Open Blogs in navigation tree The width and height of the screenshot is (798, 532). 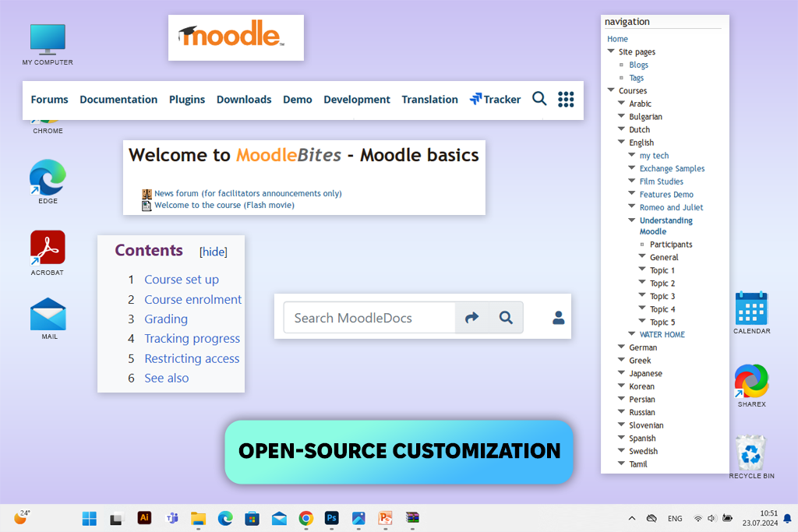tap(638, 65)
